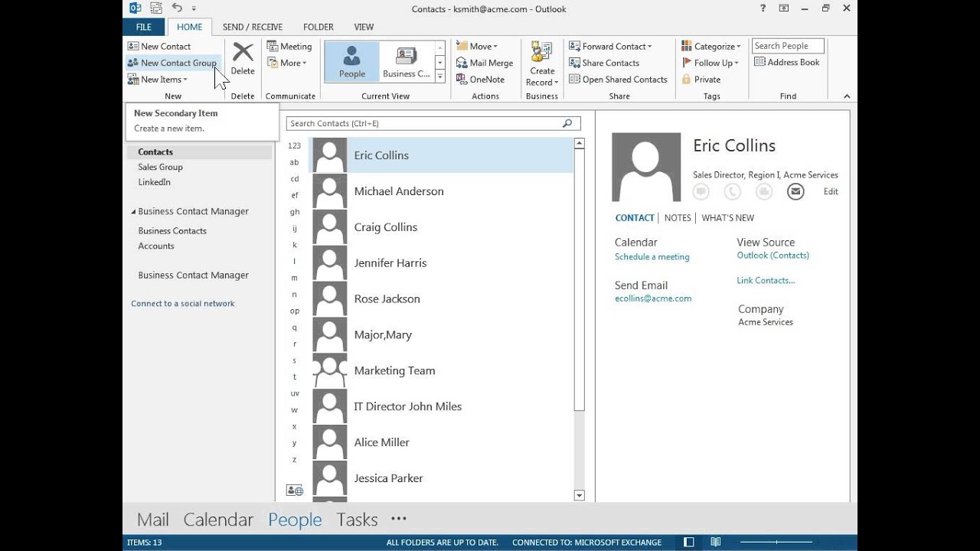Open Outlook Help question mark
This screenshot has width=980, height=551.
pos(763,8)
